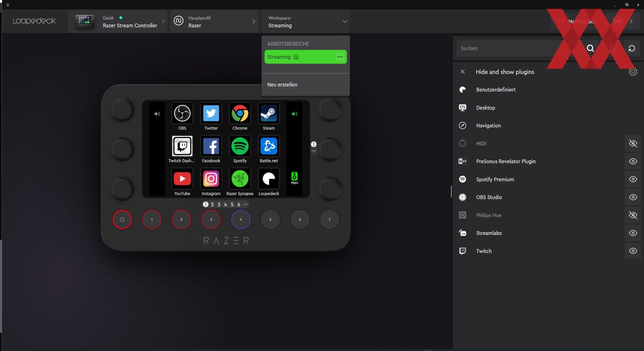
Task: Show the Philips Hue plugin
Action: point(633,215)
